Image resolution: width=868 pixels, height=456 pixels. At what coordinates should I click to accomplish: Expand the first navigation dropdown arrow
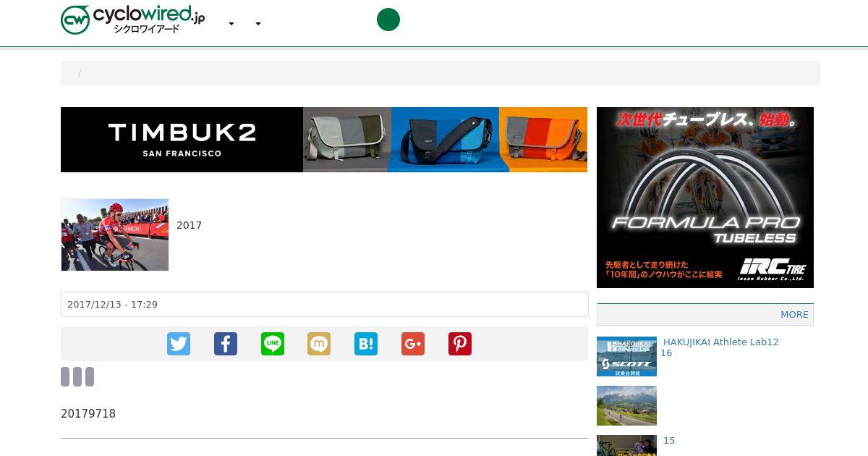point(231,24)
